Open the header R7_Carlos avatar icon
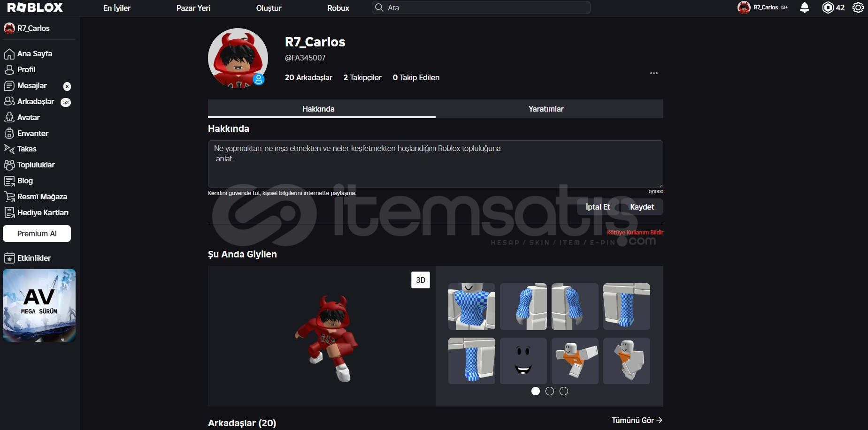Screen dimensions: 868x430 [744, 8]
